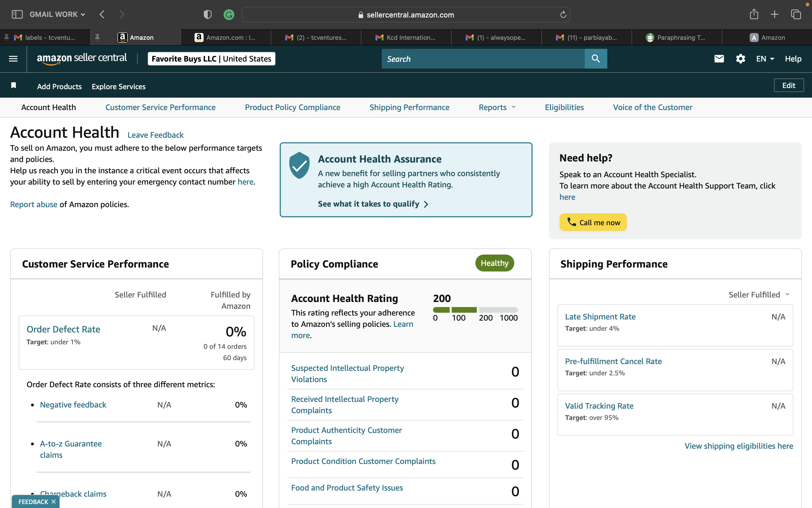812x508 pixels.
Task: Open the Safari share icon
Action: [754, 14]
